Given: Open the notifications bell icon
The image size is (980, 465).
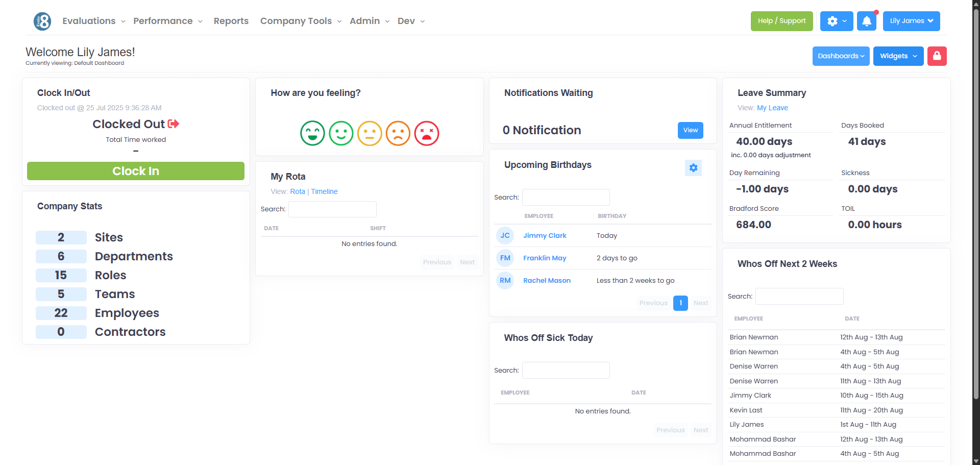Looking at the screenshot, I should pyautogui.click(x=867, y=21).
